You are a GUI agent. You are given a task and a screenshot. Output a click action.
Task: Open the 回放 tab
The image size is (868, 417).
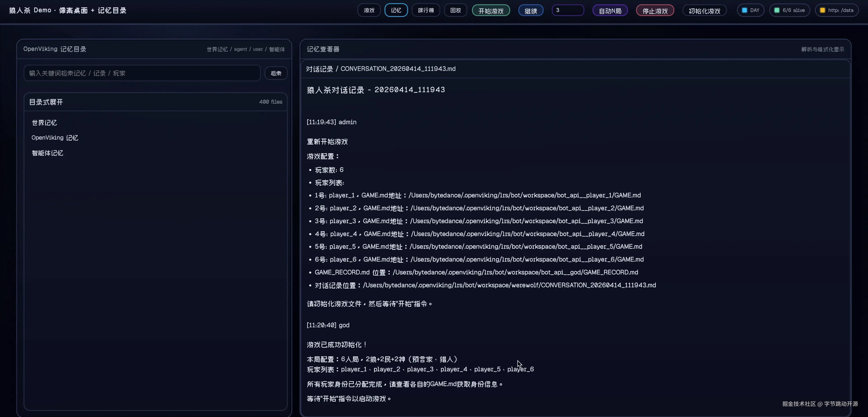click(x=455, y=10)
